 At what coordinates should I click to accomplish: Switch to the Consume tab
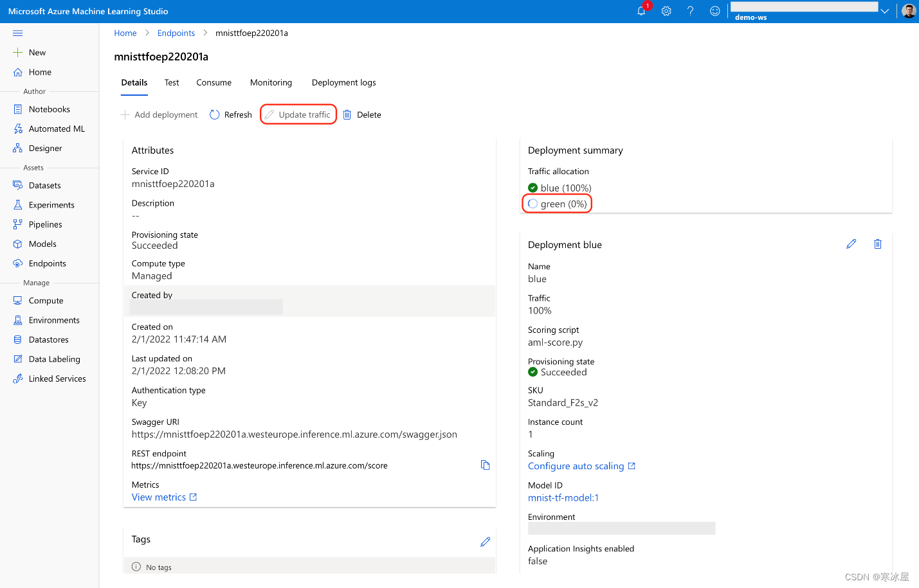[x=214, y=83]
